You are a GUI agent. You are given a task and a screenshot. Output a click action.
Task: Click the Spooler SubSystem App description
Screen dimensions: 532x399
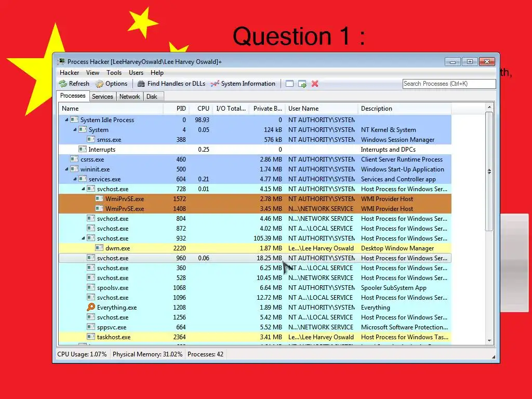pyautogui.click(x=394, y=287)
